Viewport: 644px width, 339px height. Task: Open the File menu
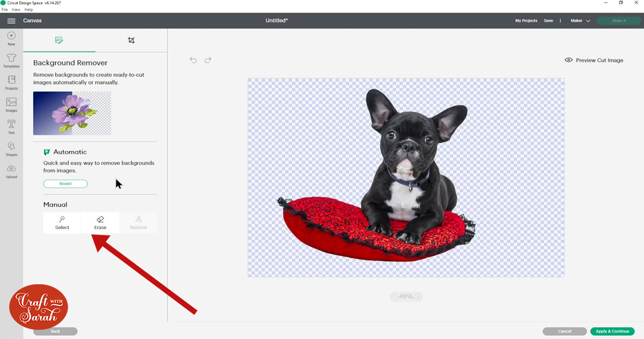4,9
